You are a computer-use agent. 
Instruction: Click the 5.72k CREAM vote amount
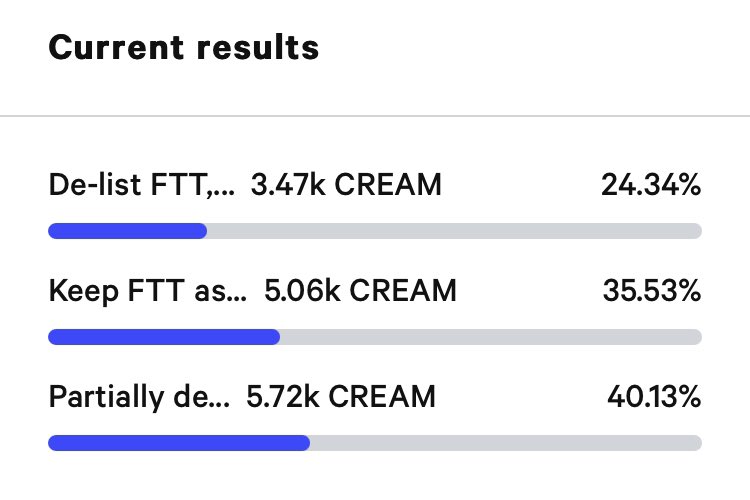[341, 397]
